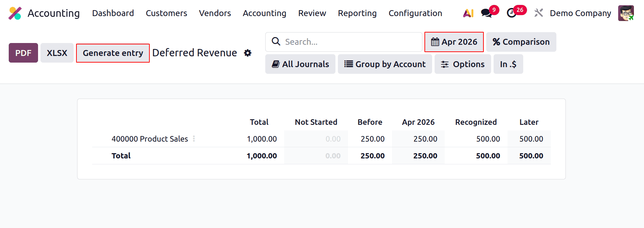Export the report as PDF

point(23,53)
